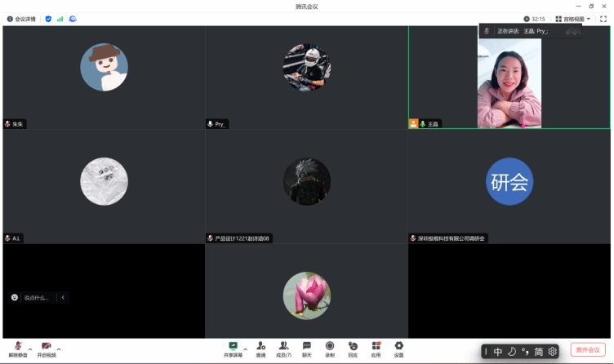The image size is (614, 364).
Task: Open 共享屏幕 screen share
Action: (233, 348)
